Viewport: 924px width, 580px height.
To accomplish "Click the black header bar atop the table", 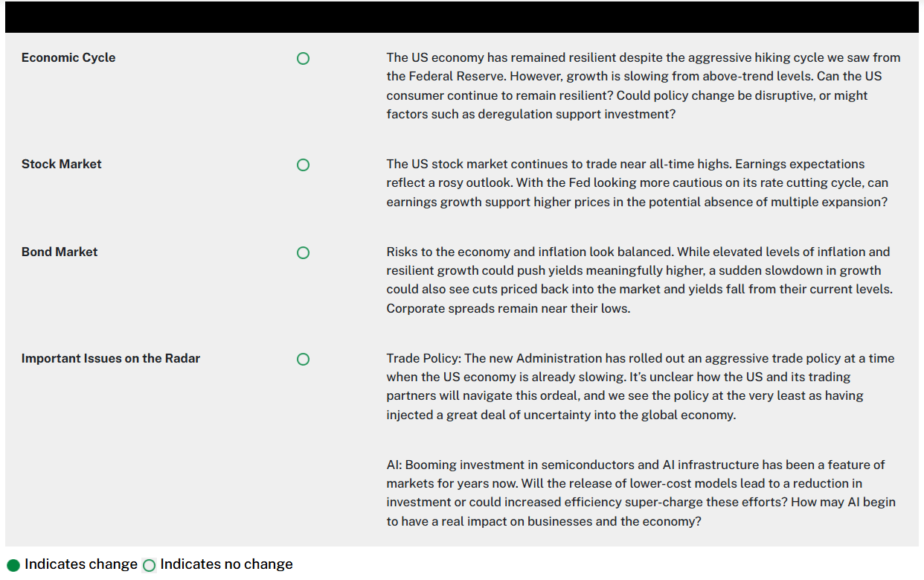I will point(461,17).
